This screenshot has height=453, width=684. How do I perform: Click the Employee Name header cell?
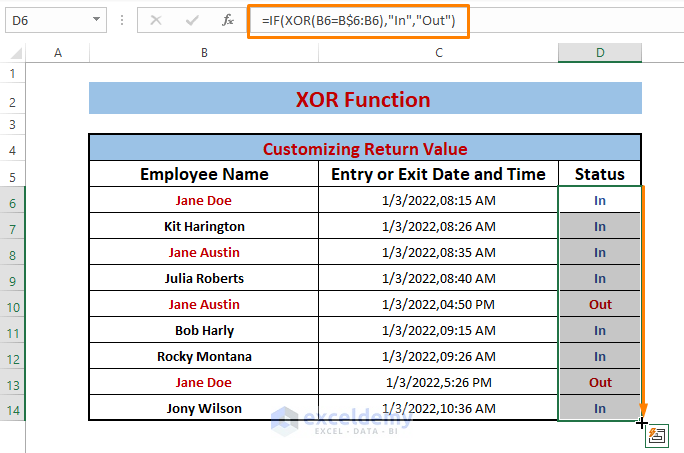tap(204, 174)
